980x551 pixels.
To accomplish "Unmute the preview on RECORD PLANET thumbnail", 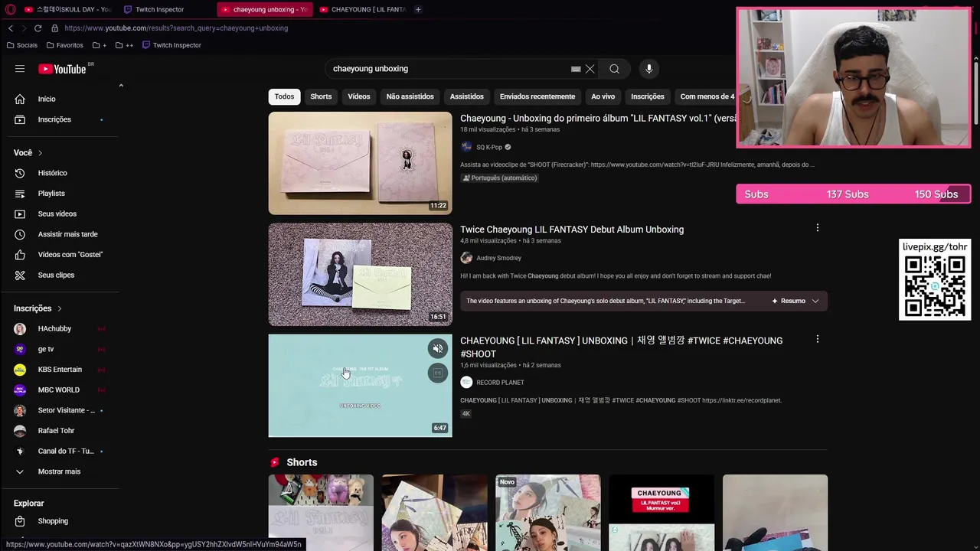I will click(x=437, y=349).
